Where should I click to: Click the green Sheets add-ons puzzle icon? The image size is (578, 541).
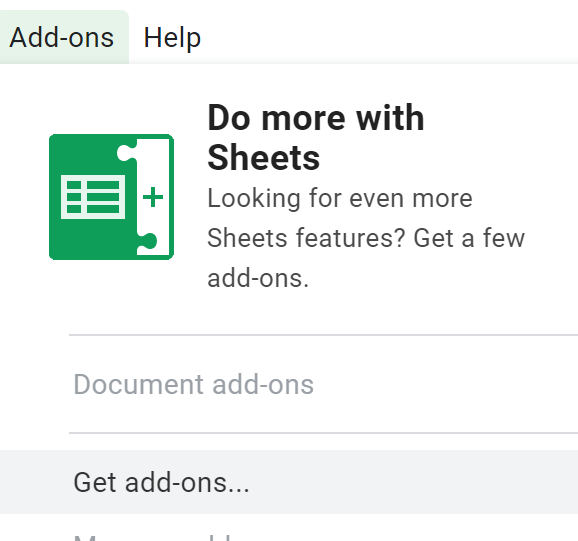pos(111,197)
